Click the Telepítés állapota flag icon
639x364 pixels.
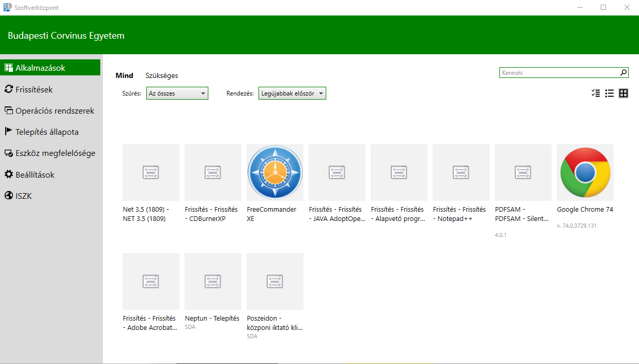point(8,132)
